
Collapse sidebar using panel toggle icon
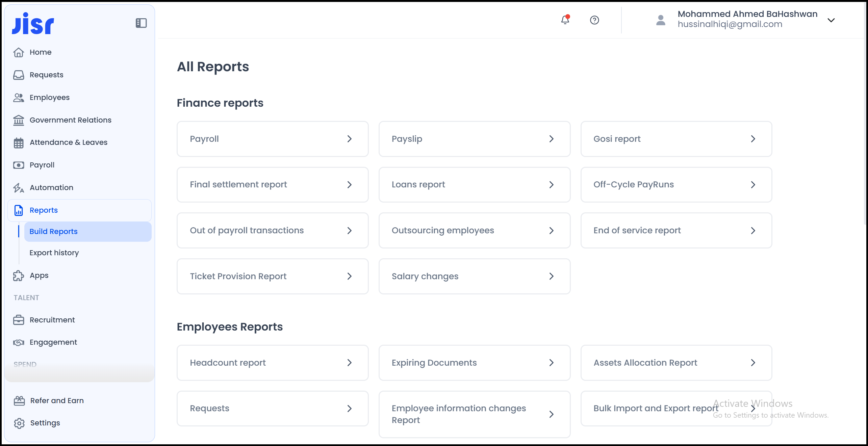pyautogui.click(x=141, y=23)
